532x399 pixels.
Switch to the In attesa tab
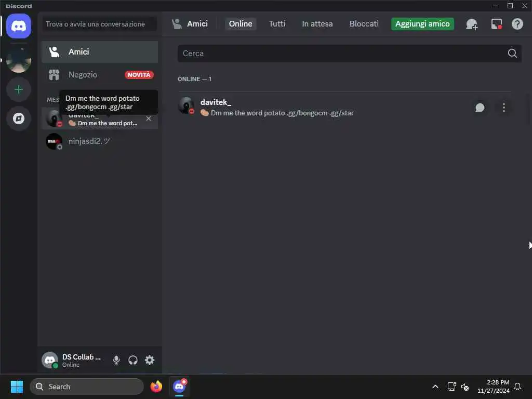click(x=317, y=24)
